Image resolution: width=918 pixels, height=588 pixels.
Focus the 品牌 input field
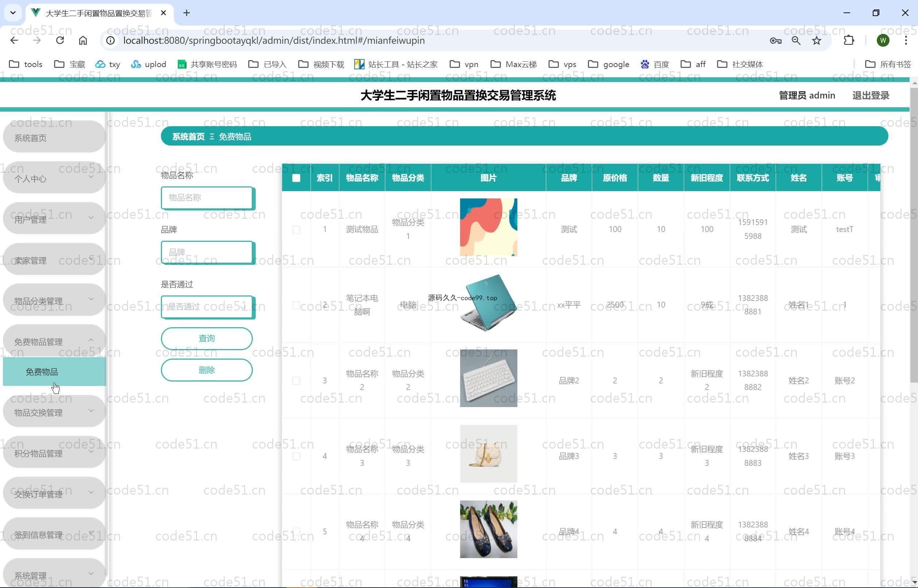click(207, 252)
